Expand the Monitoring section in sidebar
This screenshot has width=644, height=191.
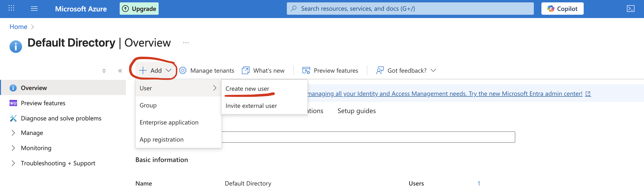coord(13,148)
